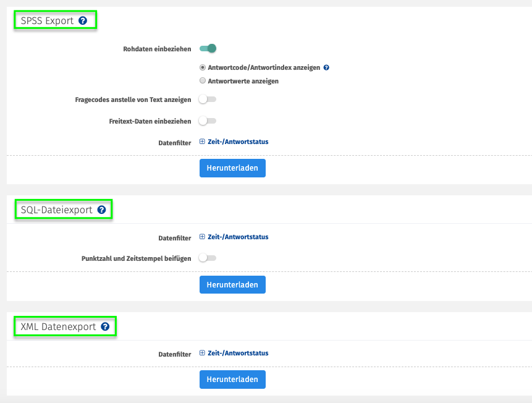This screenshot has width=532, height=403.
Task: Download the SPSS export with Herunterladen
Action: (x=232, y=168)
